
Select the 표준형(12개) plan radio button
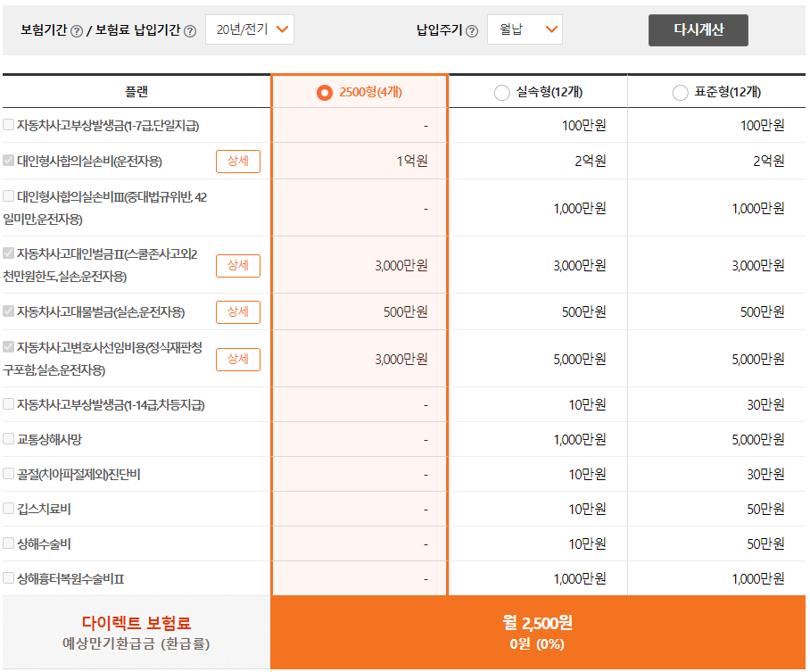point(681,93)
